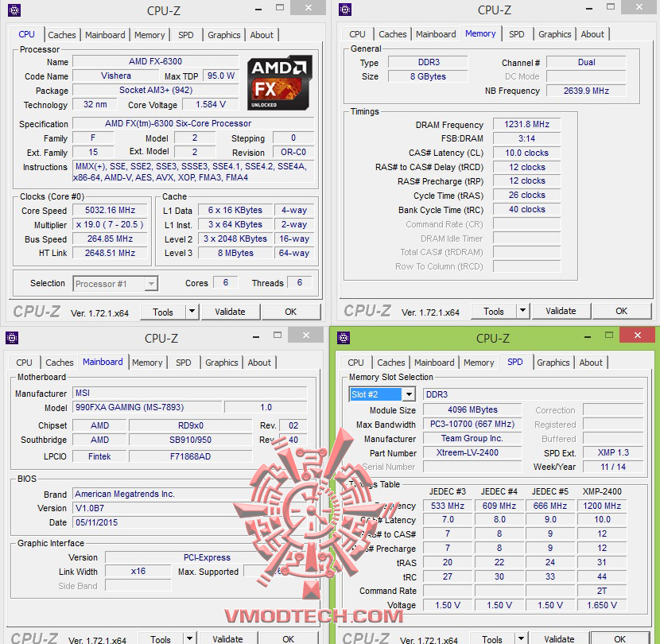The height and width of the screenshot is (644, 660).
Task: Click OK in the Memory window
Action: 621,311
